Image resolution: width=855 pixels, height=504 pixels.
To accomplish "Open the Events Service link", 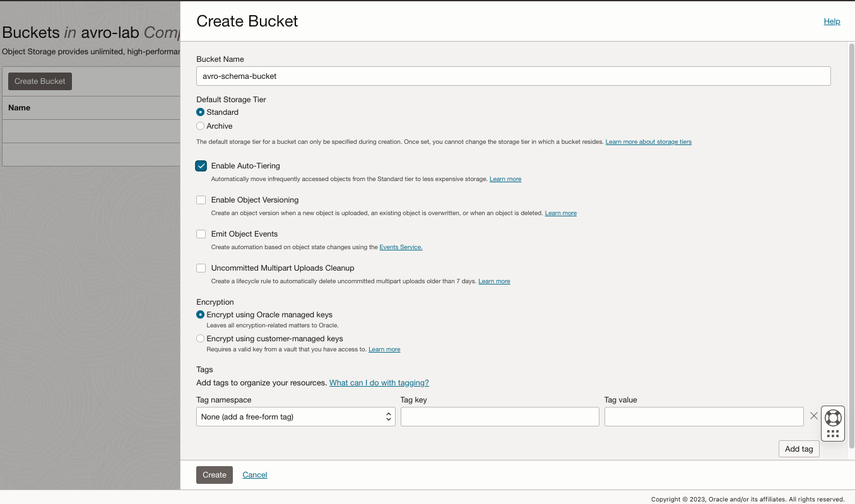I will 401,247.
